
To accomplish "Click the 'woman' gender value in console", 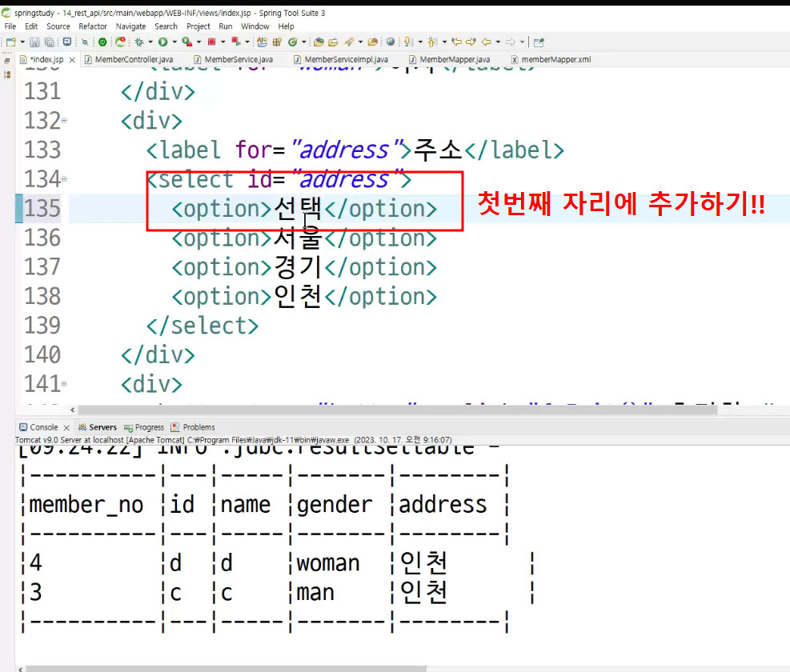I will click(328, 563).
